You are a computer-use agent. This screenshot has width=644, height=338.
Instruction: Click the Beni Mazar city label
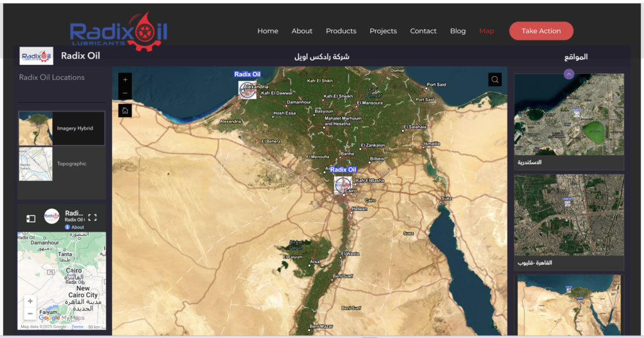pos(321,326)
